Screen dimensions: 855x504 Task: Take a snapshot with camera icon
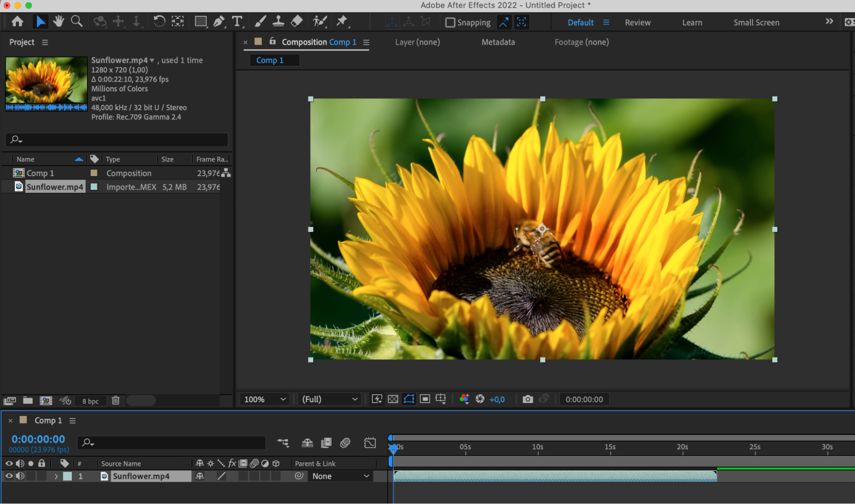point(527,399)
